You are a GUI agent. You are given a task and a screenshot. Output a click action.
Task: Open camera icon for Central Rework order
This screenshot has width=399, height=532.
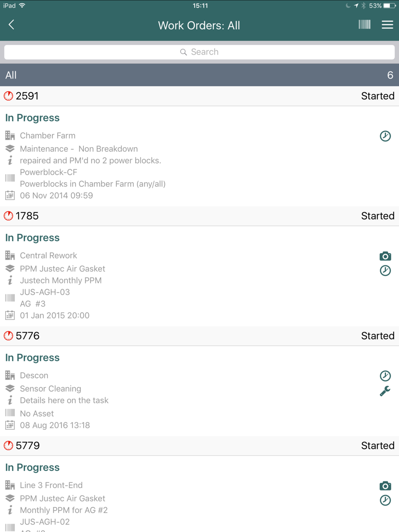pos(385,256)
